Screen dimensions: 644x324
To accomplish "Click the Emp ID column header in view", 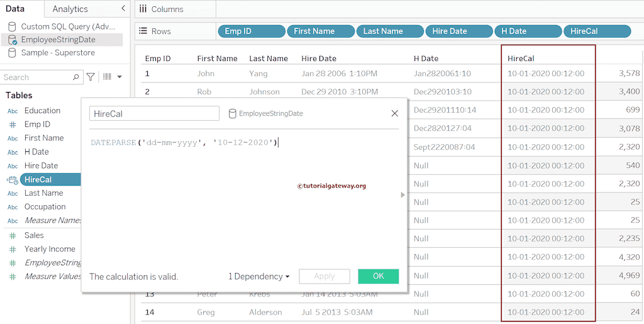I will pos(158,59).
